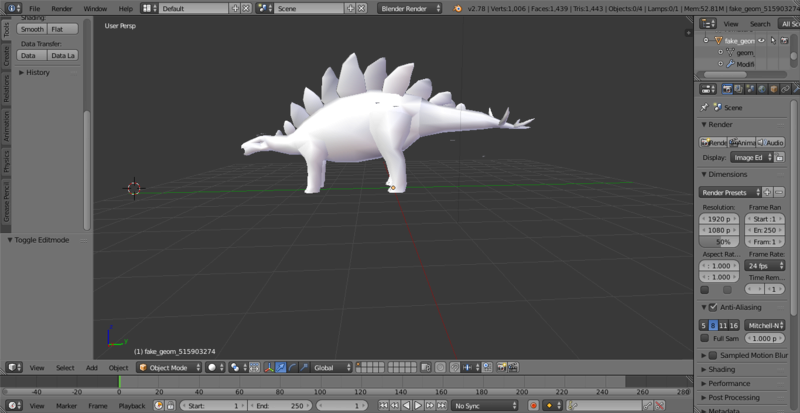Click the End frame field

280,406
